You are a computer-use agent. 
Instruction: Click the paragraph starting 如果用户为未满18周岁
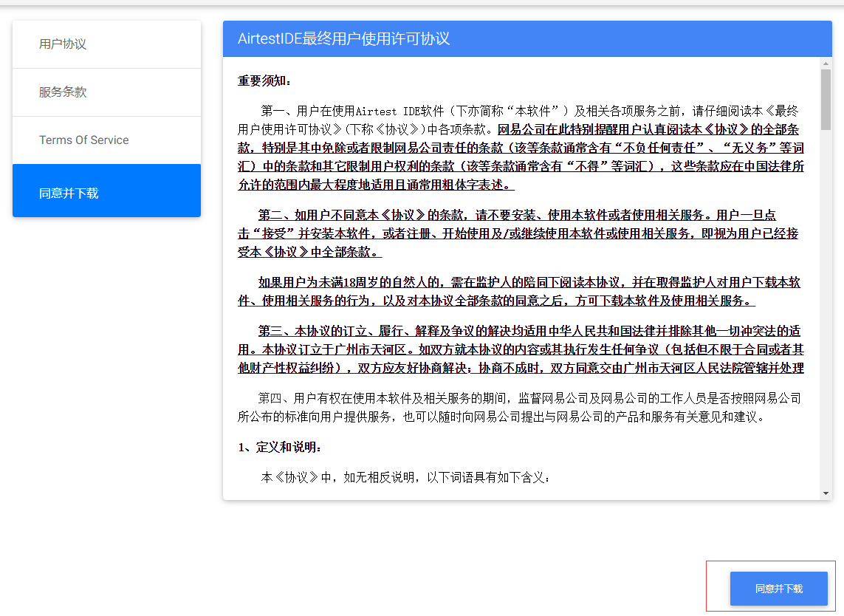[x=519, y=291]
